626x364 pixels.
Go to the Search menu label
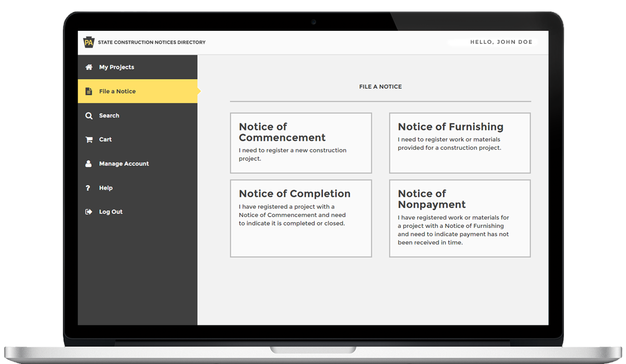109,116
